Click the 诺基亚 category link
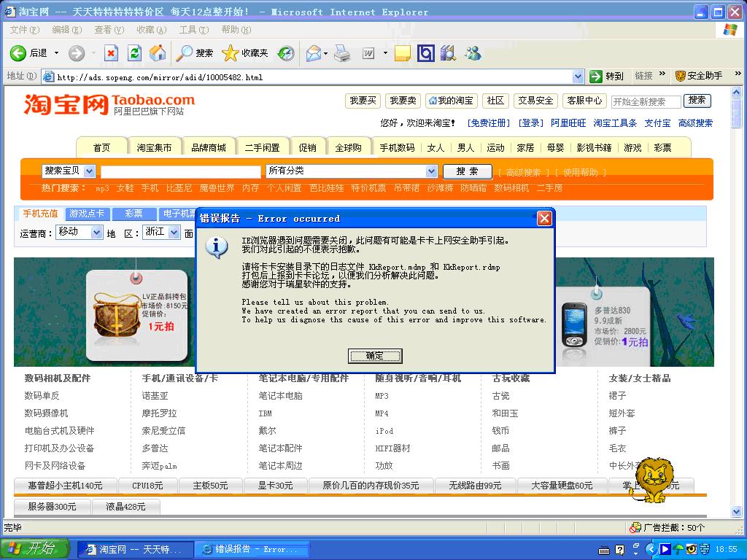Viewport: 747px width, 560px height. pyautogui.click(x=155, y=396)
